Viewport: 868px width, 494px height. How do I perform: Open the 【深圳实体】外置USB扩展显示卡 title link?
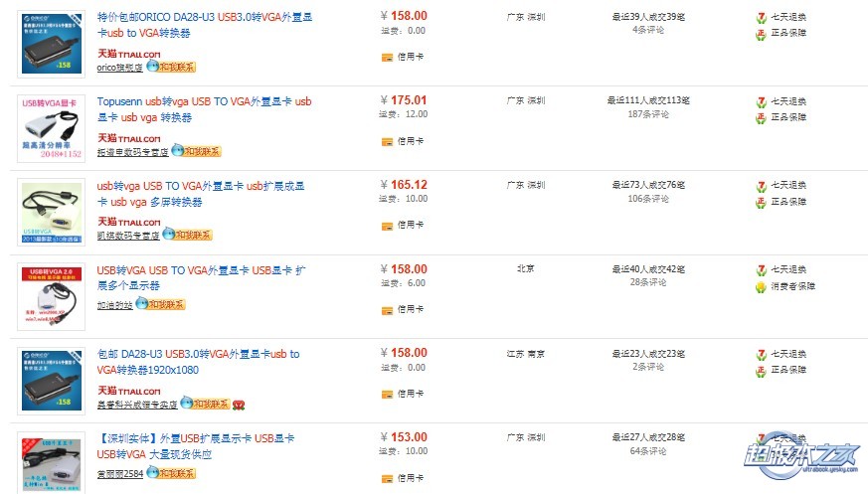pos(196,446)
